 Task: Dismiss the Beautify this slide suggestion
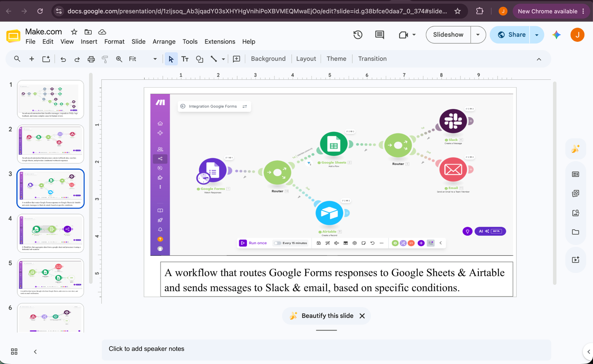pyautogui.click(x=362, y=316)
